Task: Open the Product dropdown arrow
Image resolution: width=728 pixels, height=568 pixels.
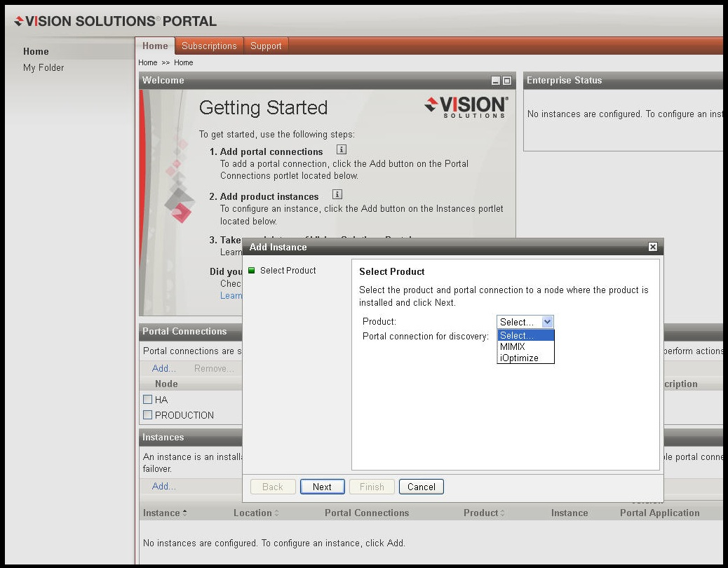Action: click(547, 322)
